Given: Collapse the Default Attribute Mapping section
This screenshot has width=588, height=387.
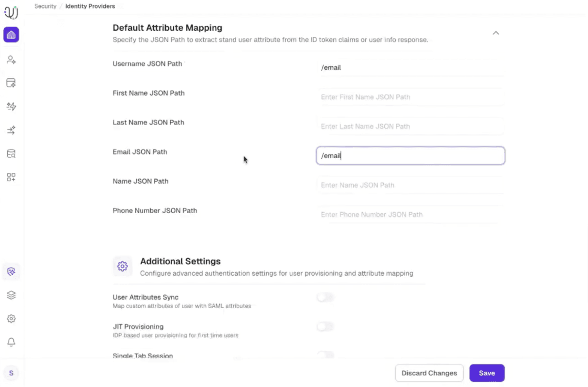Looking at the screenshot, I should (x=496, y=33).
